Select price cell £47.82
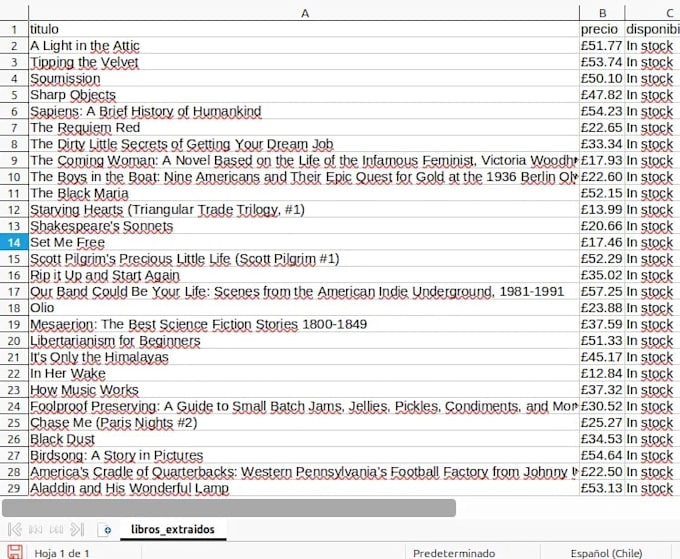The height and width of the screenshot is (559, 680). [x=602, y=95]
